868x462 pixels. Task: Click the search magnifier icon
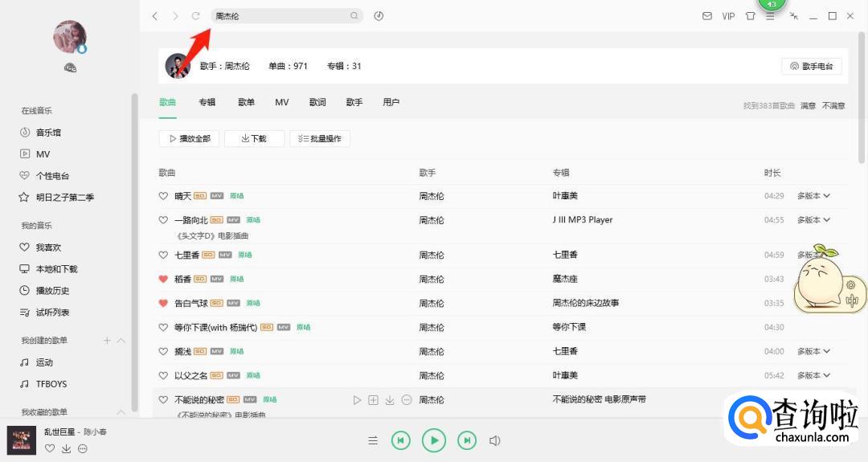click(354, 16)
